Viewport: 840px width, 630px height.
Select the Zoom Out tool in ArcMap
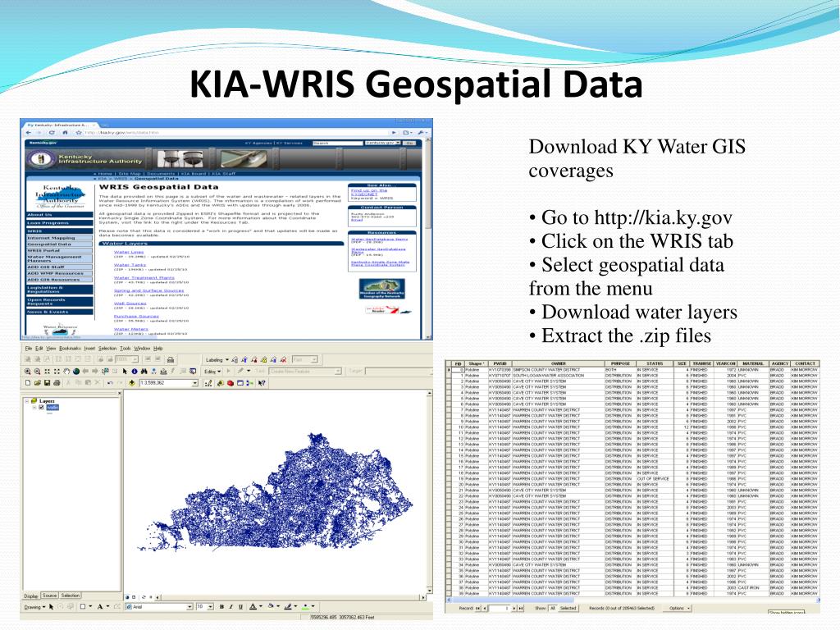[38, 372]
